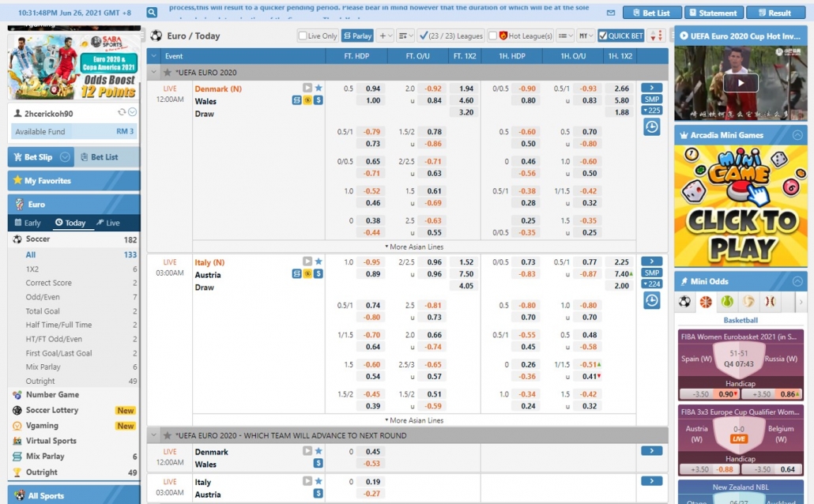The height and width of the screenshot is (504, 814).
Task: Click the search magnifier icon in top bar
Action: pos(152,13)
